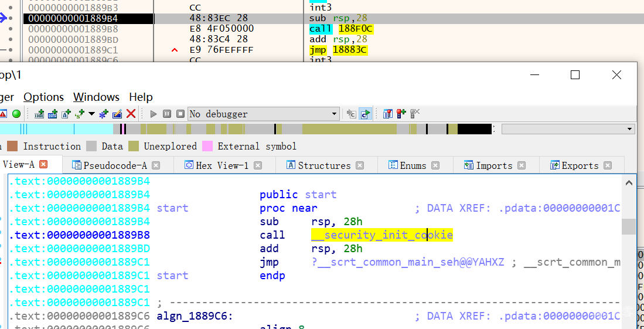This screenshot has width=644, height=329.
Task: Click the 'sub rsp,28' instruction in debugger
Action: [339, 18]
